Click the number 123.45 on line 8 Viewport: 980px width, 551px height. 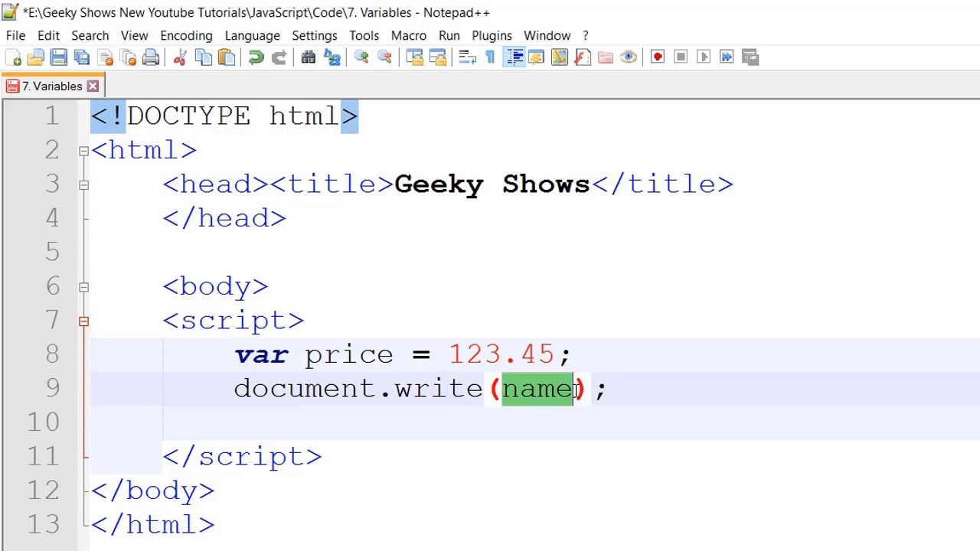pyautogui.click(x=501, y=354)
